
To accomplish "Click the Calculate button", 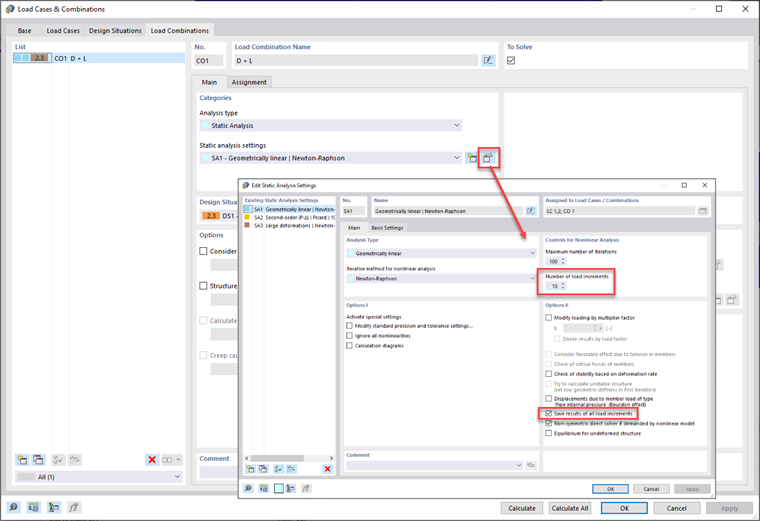I will coord(522,508).
